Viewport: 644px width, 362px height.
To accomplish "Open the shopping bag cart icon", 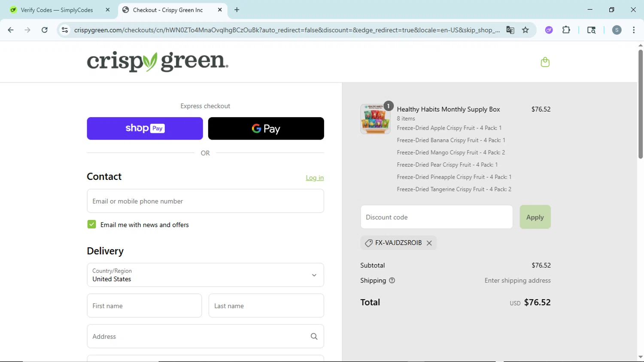I will click(x=545, y=62).
